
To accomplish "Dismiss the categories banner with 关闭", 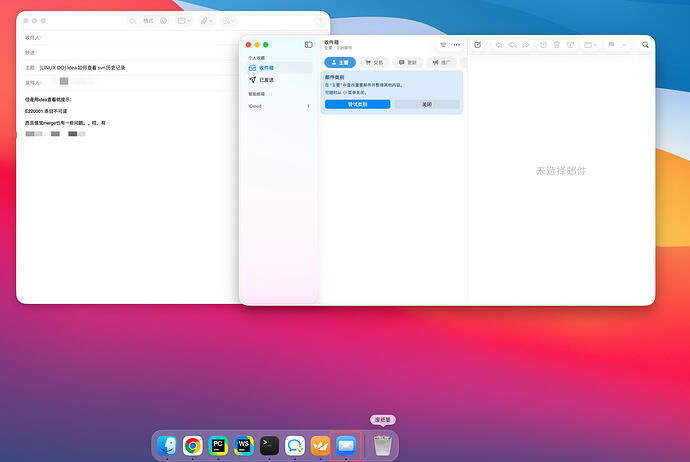I will click(427, 104).
